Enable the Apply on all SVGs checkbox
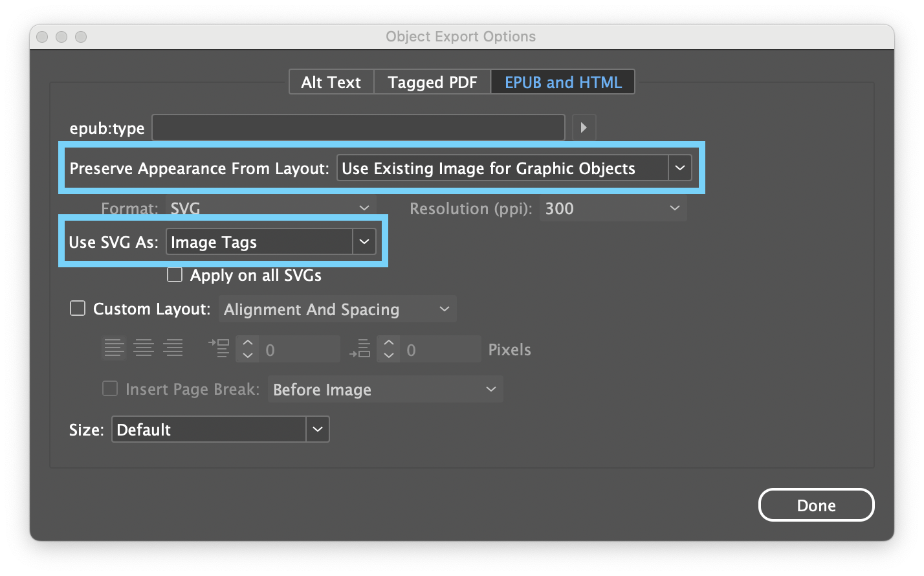The width and height of the screenshot is (924, 576). [x=175, y=275]
